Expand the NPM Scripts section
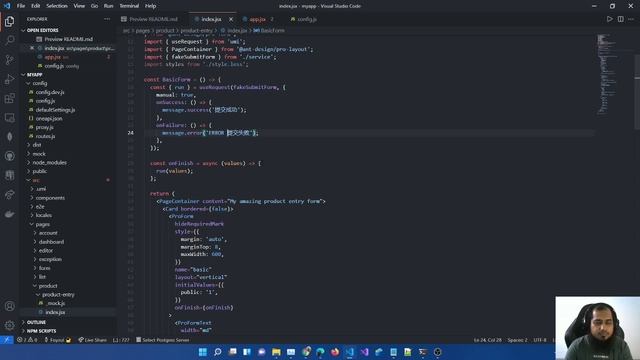640x360 pixels. click(41, 331)
